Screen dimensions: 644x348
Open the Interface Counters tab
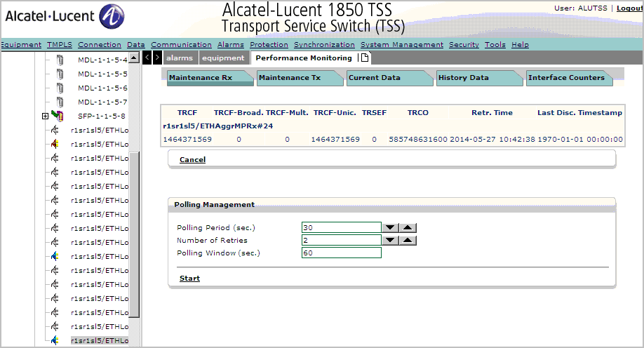569,78
